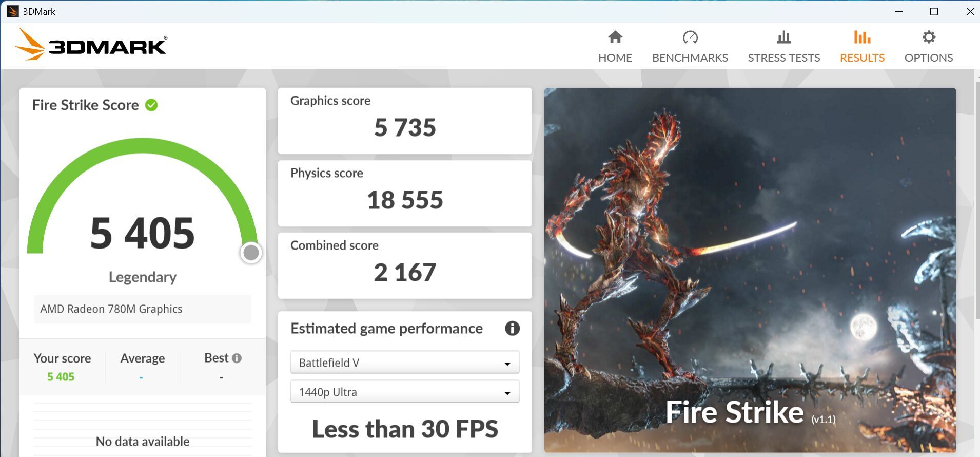980x457 pixels.
Task: Click the Less than 30 FPS text
Action: click(x=405, y=429)
